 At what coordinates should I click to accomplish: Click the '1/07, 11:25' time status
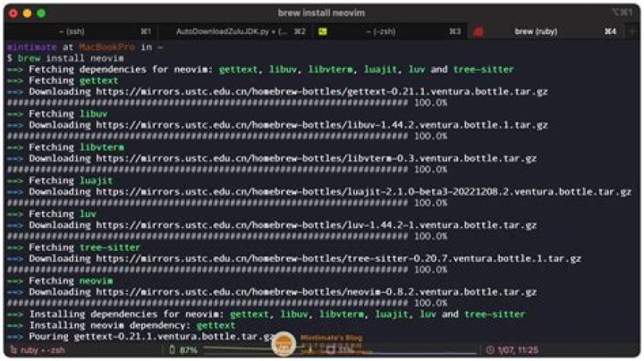tap(518, 350)
